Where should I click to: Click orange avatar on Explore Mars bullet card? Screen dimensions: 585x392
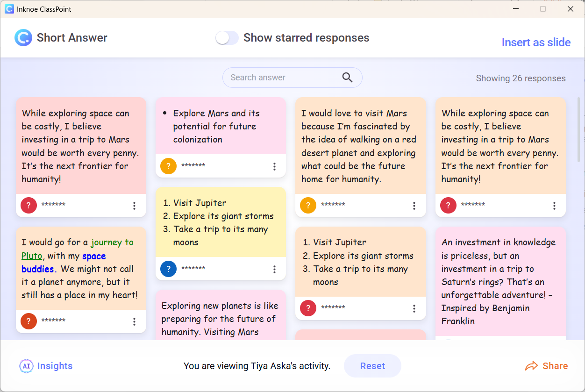tap(168, 166)
